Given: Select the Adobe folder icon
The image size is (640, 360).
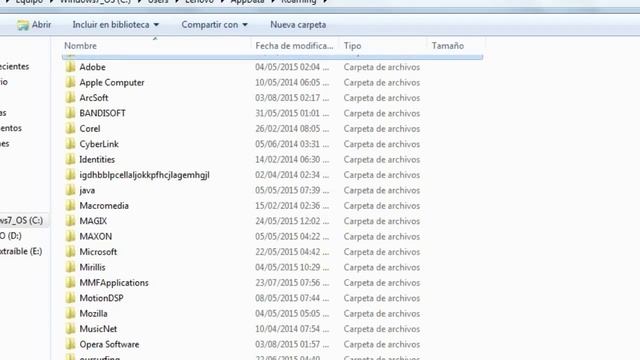Looking at the screenshot, I should (71, 67).
